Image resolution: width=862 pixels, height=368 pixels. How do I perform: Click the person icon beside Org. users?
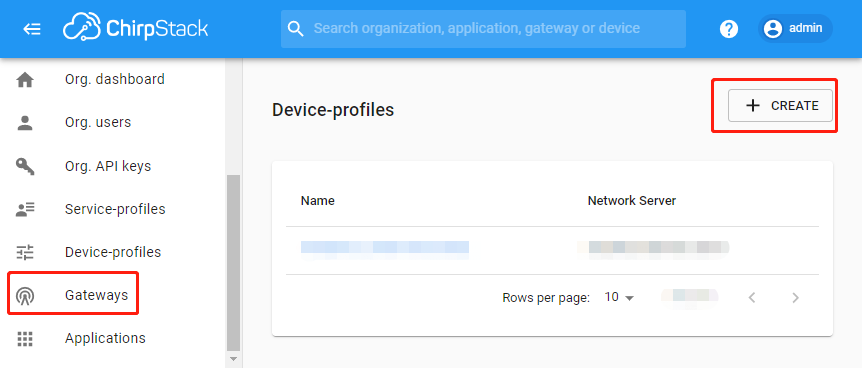(25, 123)
